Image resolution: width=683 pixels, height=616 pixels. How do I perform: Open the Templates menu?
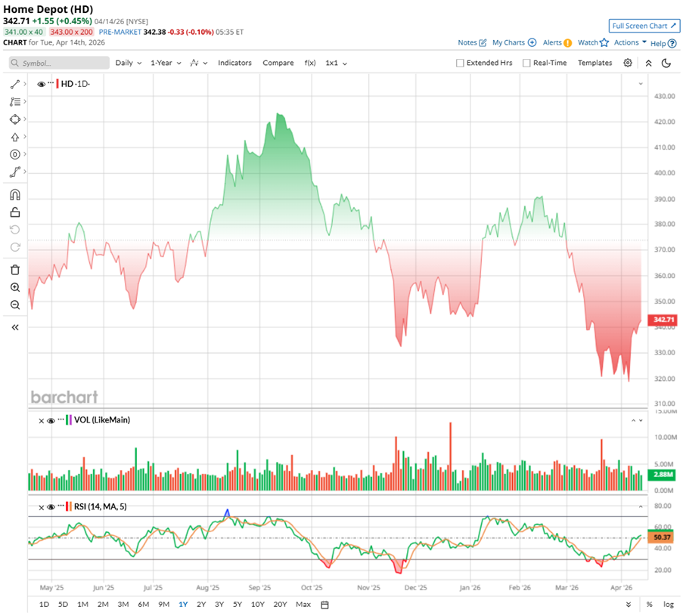click(595, 63)
